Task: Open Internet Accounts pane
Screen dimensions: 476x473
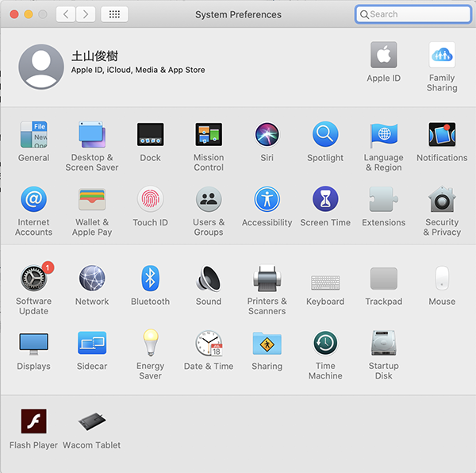Action: (33, 199)
